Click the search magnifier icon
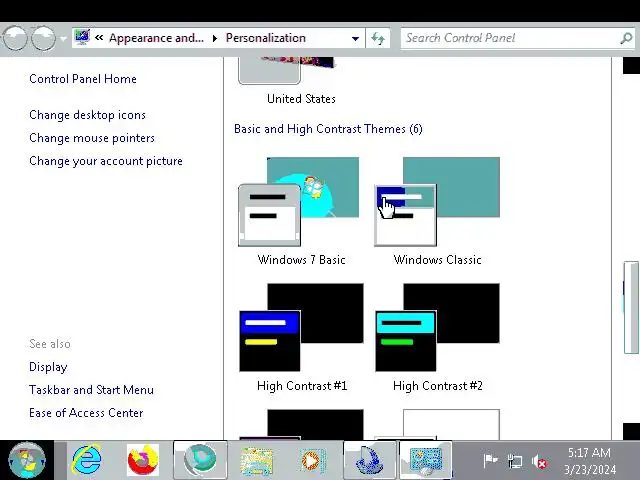Viewport: 640px width, 480px height. tap(626, 38)
